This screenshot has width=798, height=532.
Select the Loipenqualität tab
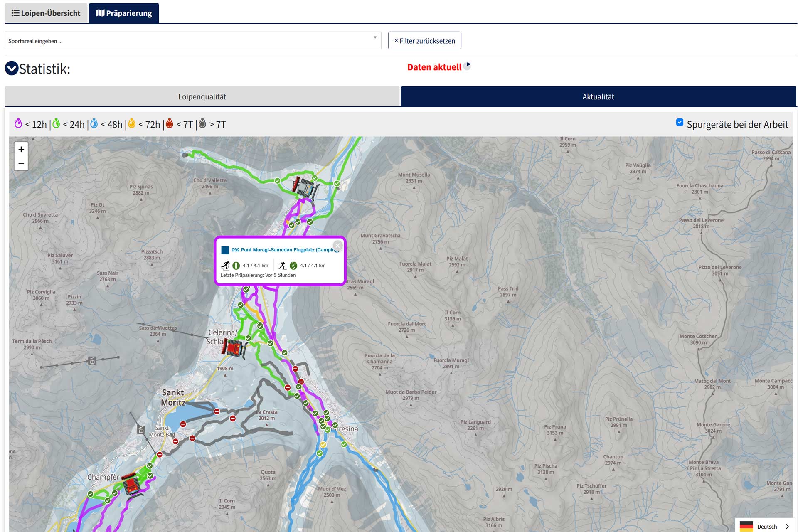[202, 97]
